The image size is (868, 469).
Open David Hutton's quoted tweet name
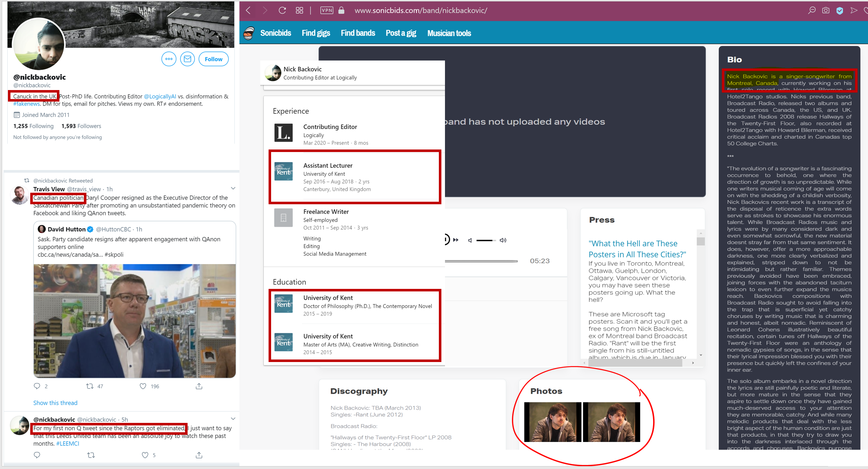point(67,229)
